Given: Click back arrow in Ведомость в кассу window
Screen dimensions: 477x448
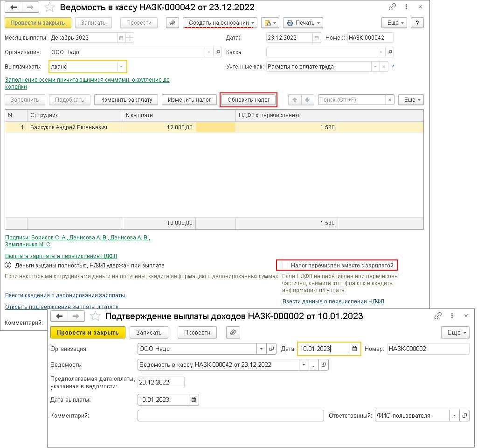Looking at the screenshot, I should pos(14,7).
